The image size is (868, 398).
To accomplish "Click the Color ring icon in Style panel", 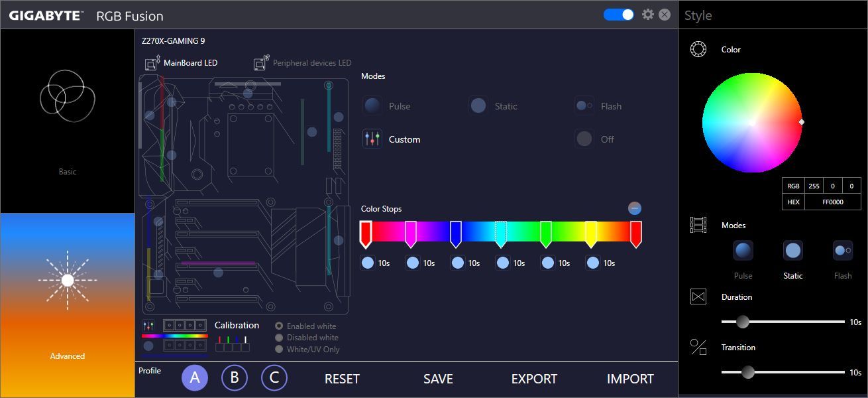I will (x=698, y=50).
